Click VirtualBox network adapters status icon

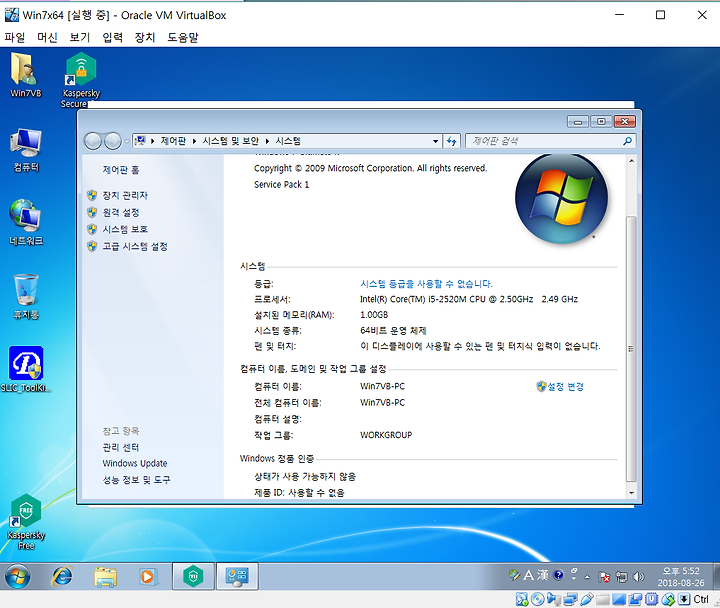point(570,599)
